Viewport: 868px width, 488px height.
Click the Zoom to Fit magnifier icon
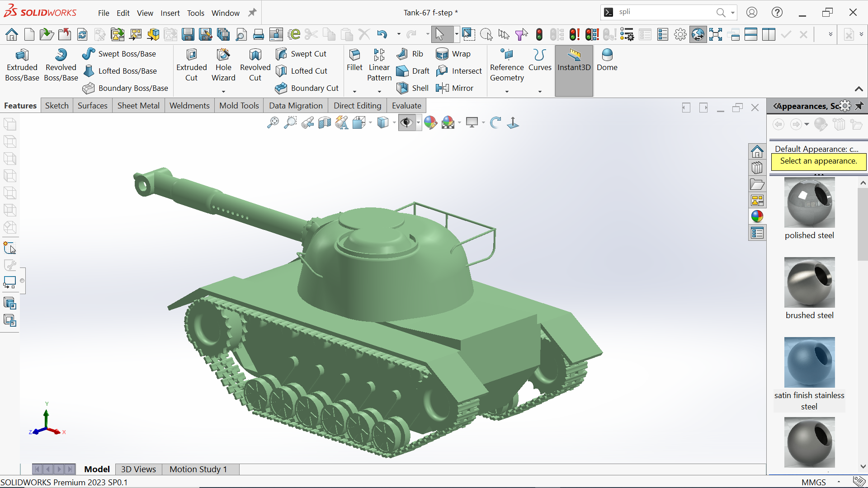[x=273, y=122]
